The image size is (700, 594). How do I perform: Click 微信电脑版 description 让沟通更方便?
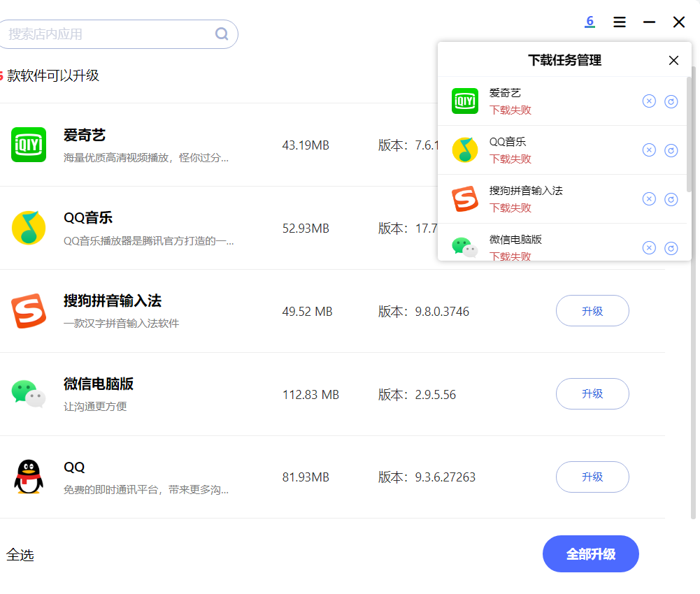tap(95, 407)
